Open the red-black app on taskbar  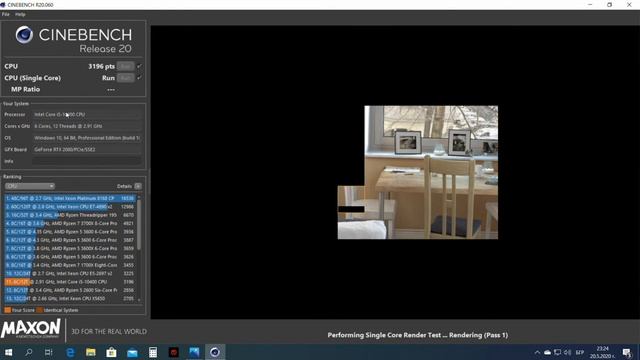click(x=173, y=352)
